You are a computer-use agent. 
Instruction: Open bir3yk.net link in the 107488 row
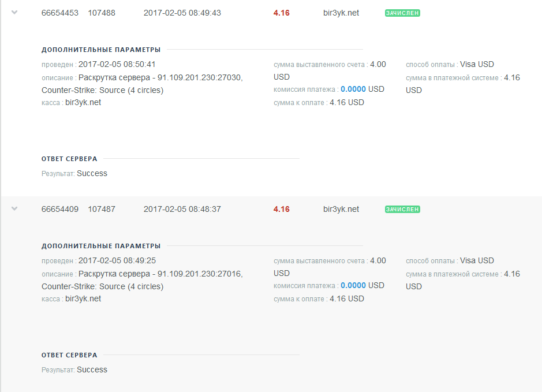[341, 13]
